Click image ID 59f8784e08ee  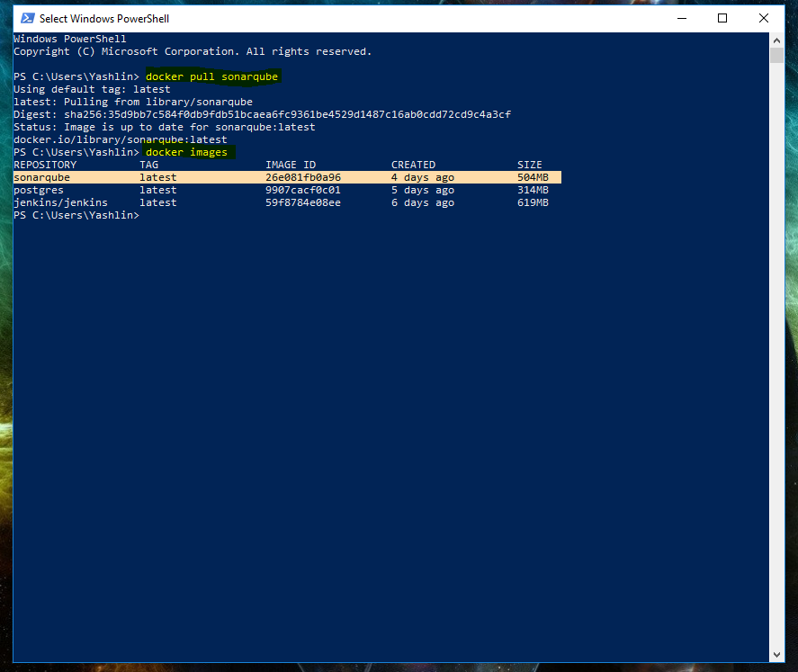(303, 202)
